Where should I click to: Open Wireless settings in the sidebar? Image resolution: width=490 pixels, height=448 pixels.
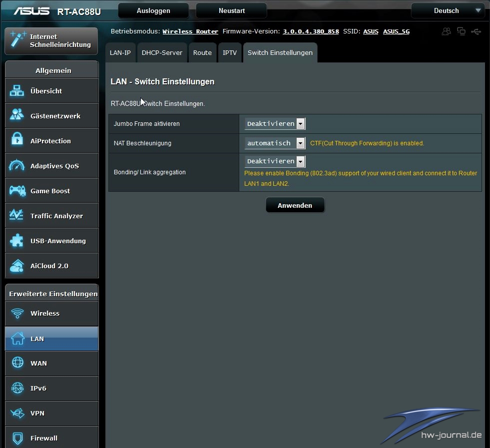(52, 314)
